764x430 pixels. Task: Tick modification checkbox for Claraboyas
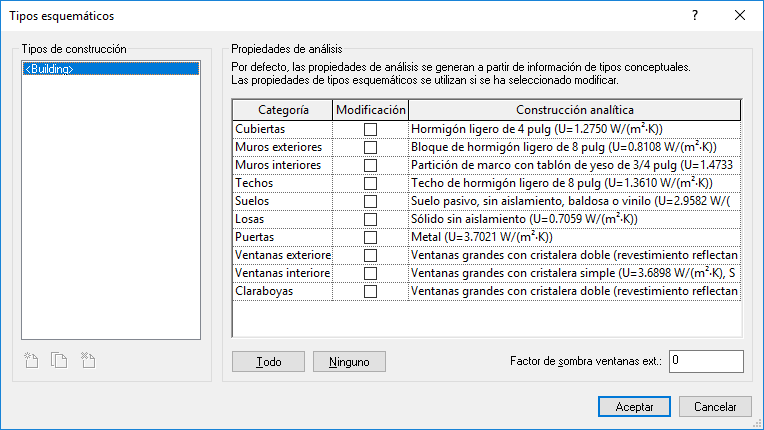click(370, 292)
